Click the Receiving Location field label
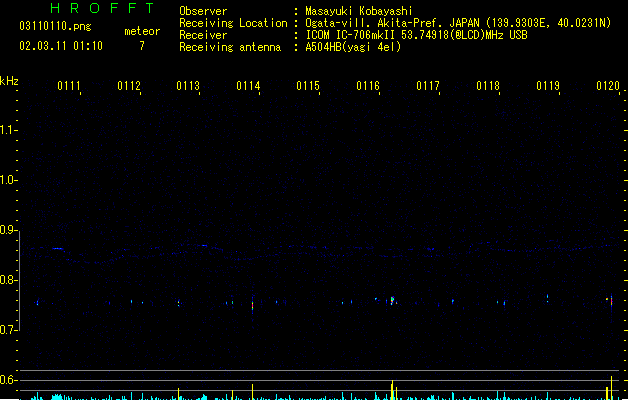 pyautogui.click(x=233, y=23)
